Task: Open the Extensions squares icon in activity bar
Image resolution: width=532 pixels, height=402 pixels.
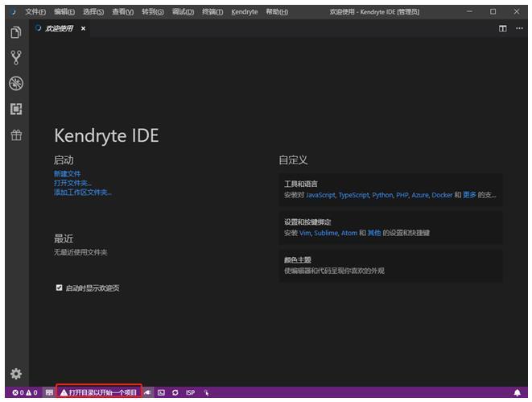Action: coord(16,109)
